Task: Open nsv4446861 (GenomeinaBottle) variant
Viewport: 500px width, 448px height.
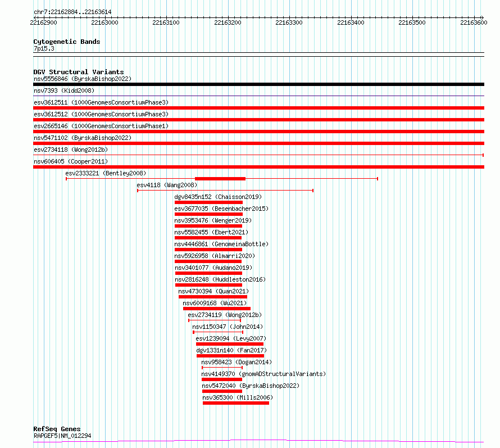Action: click(x=221, y=244)
